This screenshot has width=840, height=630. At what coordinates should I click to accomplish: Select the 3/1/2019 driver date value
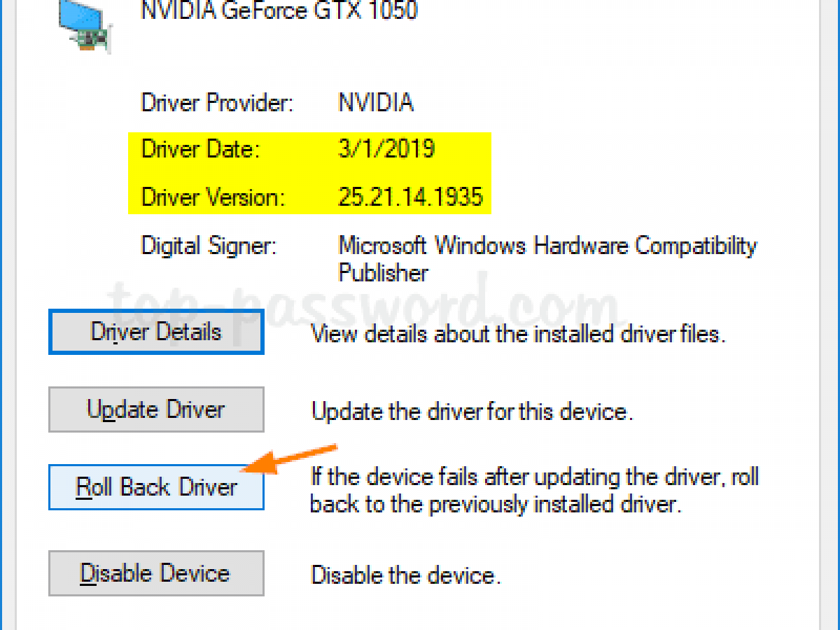(x=386, y=149)
